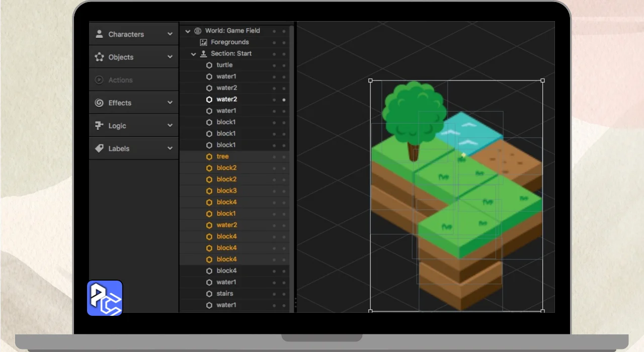Click the Logic puzzle-piece icon
Screen dimensions: 644x352
99,126
